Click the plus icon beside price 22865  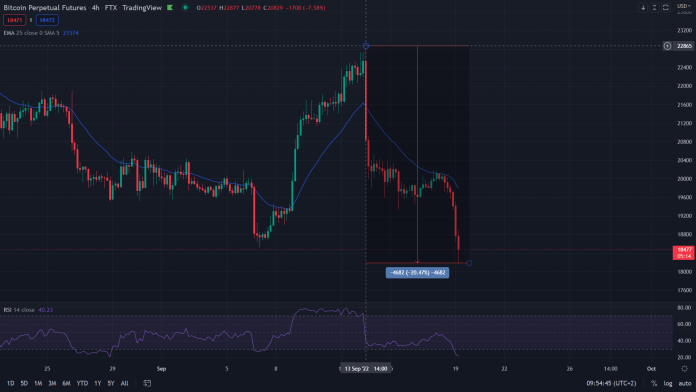coord(667,46)
